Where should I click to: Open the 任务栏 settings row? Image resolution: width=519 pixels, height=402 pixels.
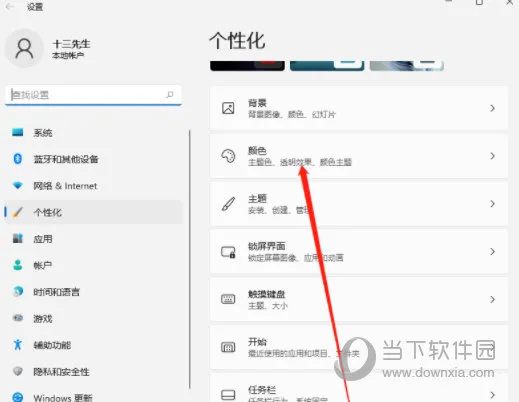click(359, 388)
